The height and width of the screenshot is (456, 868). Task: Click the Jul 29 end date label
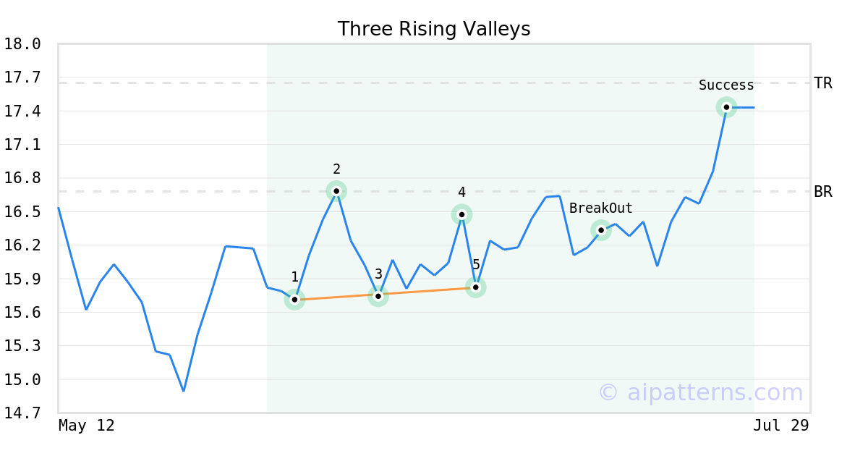(781, 426)
